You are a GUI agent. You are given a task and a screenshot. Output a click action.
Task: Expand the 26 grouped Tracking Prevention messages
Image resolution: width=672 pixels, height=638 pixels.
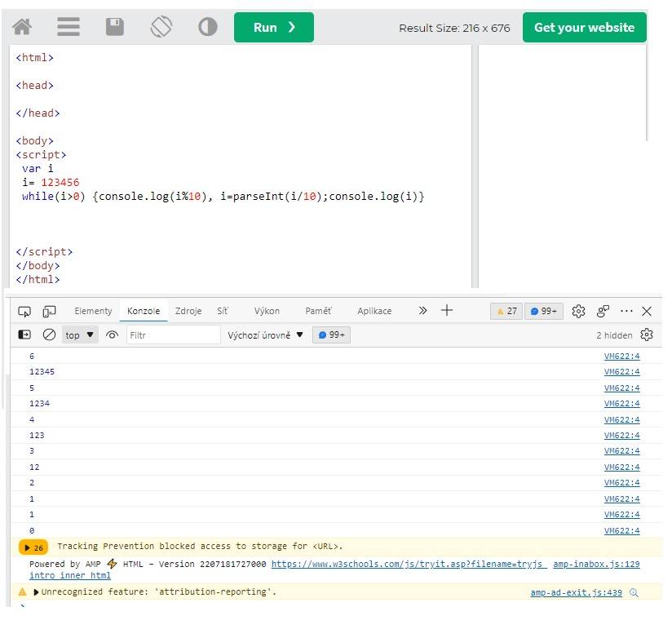(33, 547)
